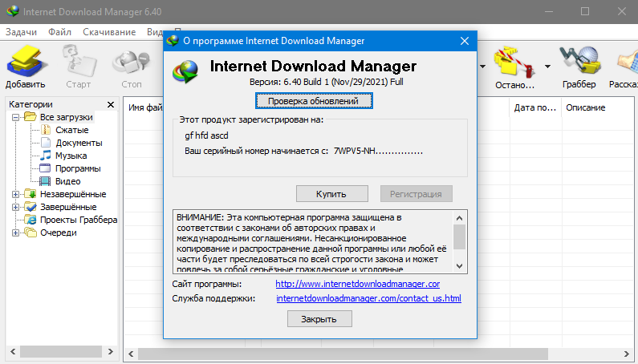Expand the Завершённые tree node
The image size is (638, 364).
15,207
